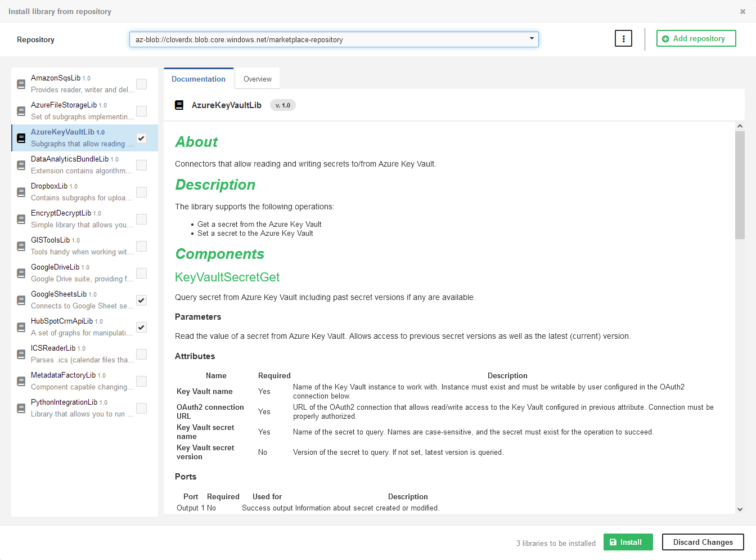Check the PythonIntegrationLib checkbox
The height and width of the screenshot is (560, 756).
click(142, 408)
